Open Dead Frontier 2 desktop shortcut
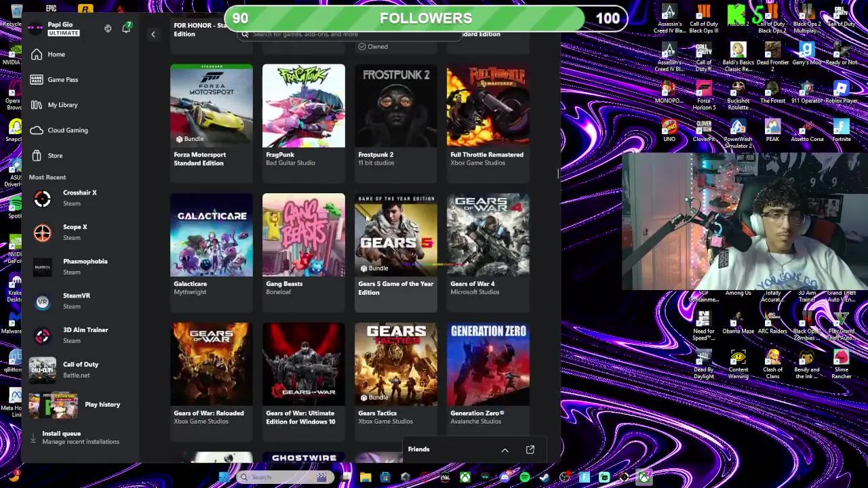This screenshot has width=868, height=488. point(772,57)
